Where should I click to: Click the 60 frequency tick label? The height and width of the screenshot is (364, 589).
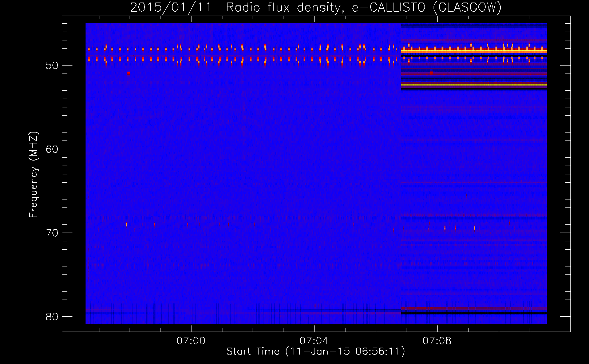(x=52, y=149)
